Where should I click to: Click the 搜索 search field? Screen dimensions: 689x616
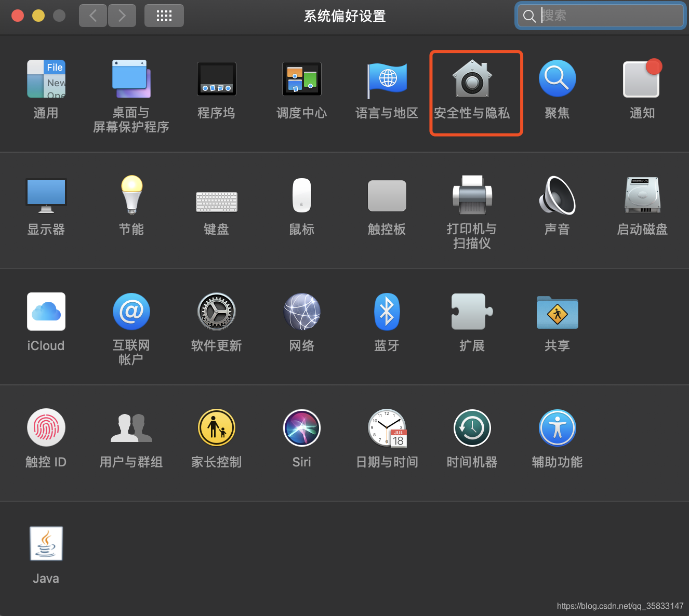pos(600,16)
